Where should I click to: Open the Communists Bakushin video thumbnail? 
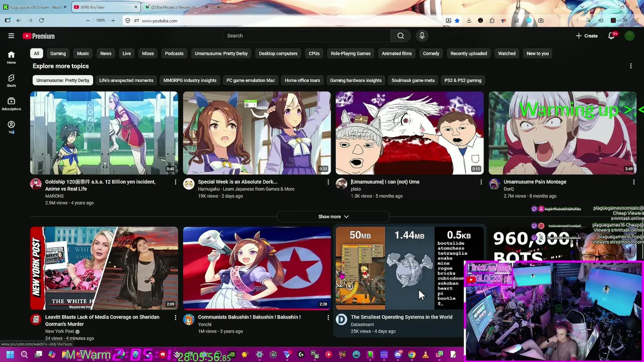(257, 268)
